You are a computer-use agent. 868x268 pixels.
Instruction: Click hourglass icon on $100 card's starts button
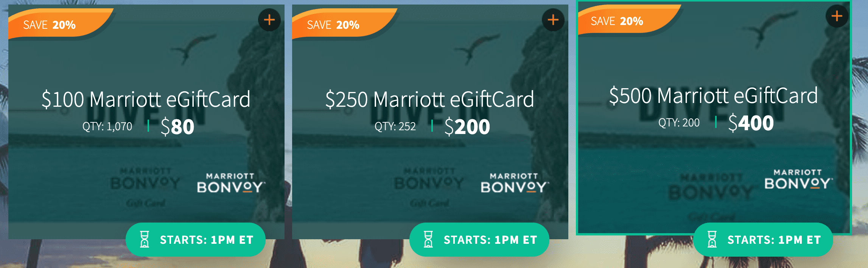pyautogui.click(x=145, y=239)
